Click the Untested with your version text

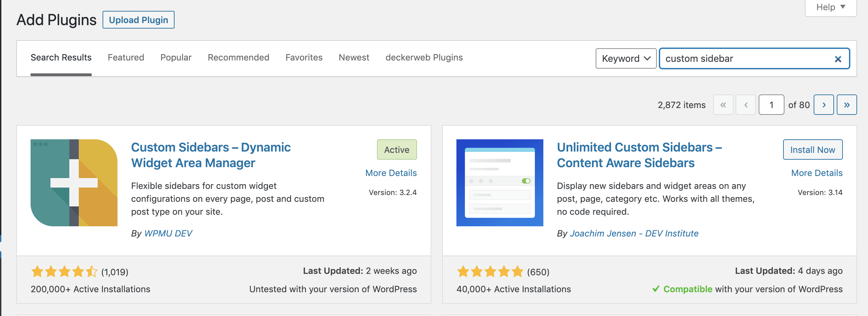coord(333,289)
